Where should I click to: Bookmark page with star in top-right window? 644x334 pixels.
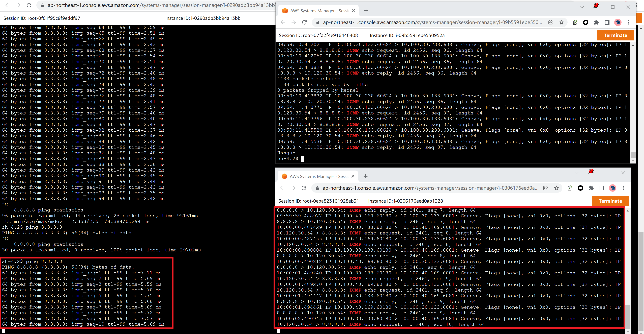click(x=562, y=22)
